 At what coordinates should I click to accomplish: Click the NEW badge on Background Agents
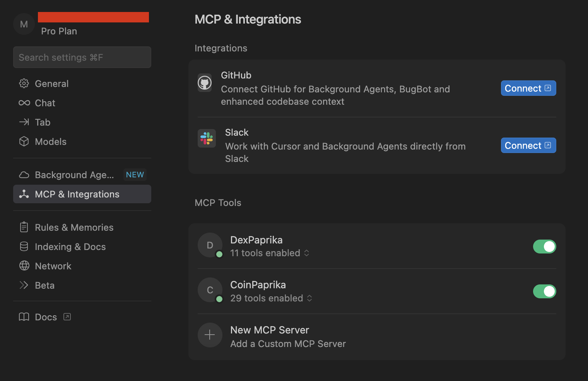(135, 175)
